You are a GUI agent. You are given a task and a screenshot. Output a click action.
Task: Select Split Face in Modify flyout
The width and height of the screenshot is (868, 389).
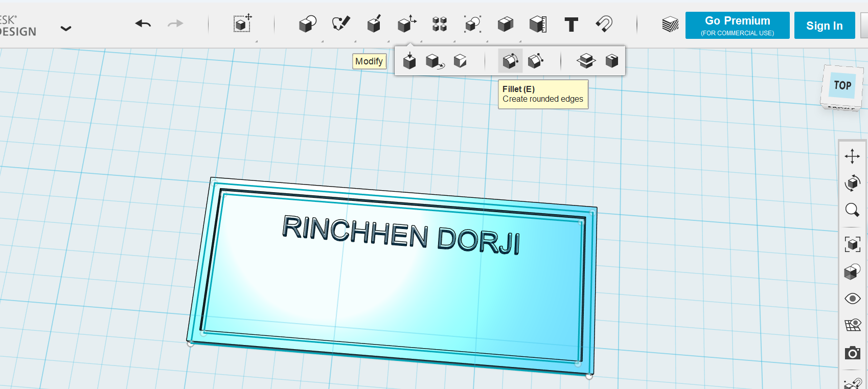click(460, 61)
